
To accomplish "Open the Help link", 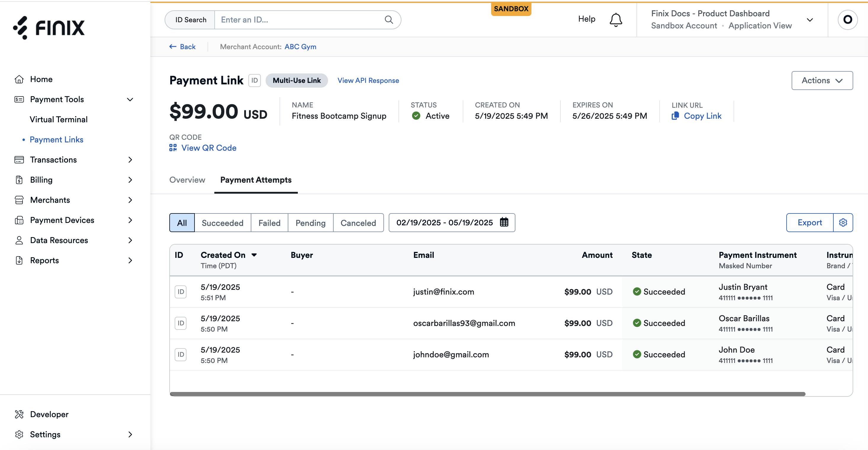I will 587,19.
